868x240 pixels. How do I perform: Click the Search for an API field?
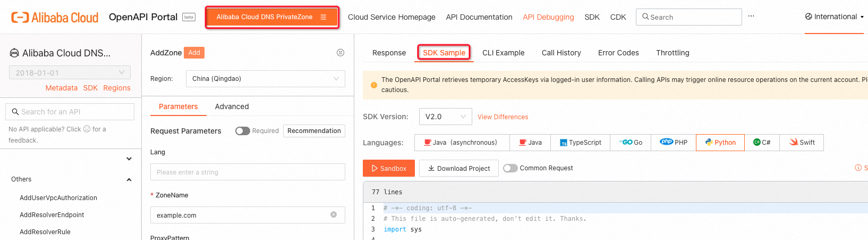pyautogui.click(x=70, y=112)
